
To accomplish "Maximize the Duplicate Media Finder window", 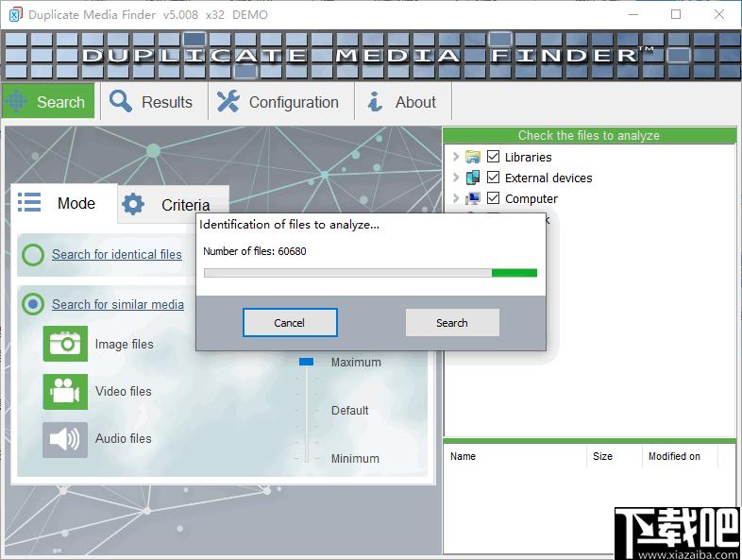I will (676, 15).
